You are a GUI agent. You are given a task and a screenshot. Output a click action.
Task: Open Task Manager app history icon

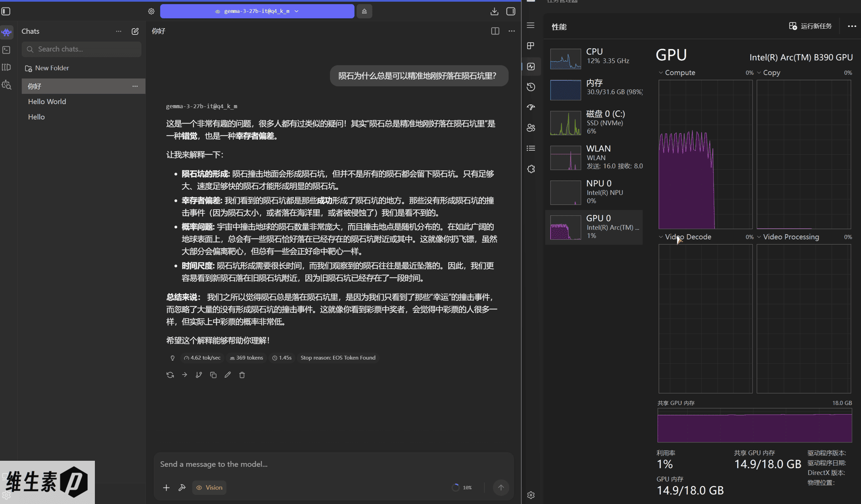pyautogui.click(x=531, y=87)
